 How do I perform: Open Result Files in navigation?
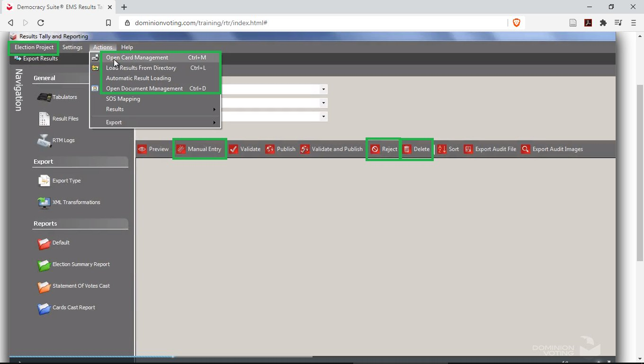point(44,118)
